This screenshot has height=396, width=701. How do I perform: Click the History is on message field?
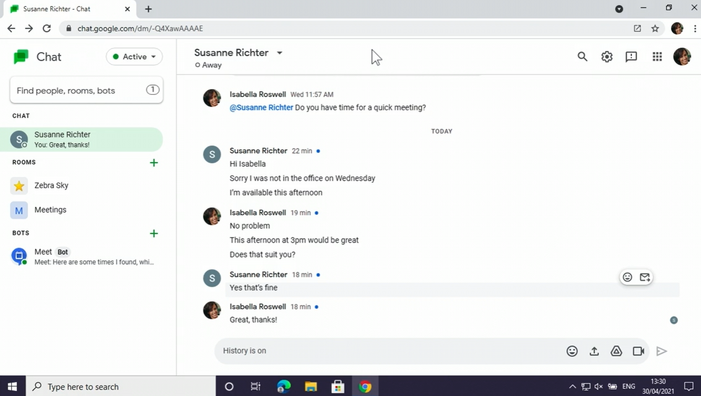[389, 351]
